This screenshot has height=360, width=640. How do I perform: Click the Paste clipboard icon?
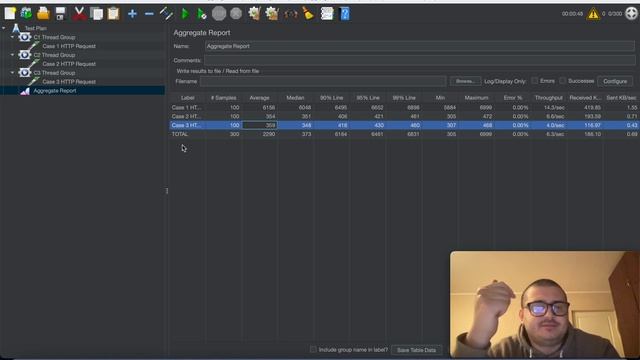pos(113,13)
